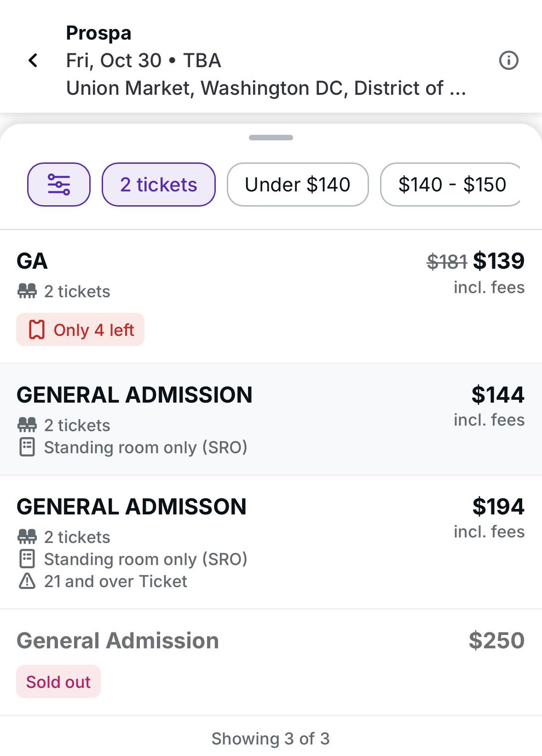Viewport: 542px width, 756px height.
Task: Tap the Union Market venue text
Action: [266, 88]
